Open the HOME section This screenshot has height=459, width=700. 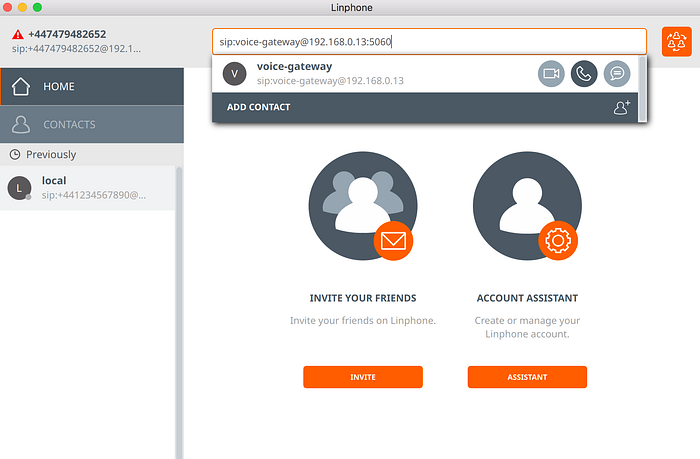point(92,87)
